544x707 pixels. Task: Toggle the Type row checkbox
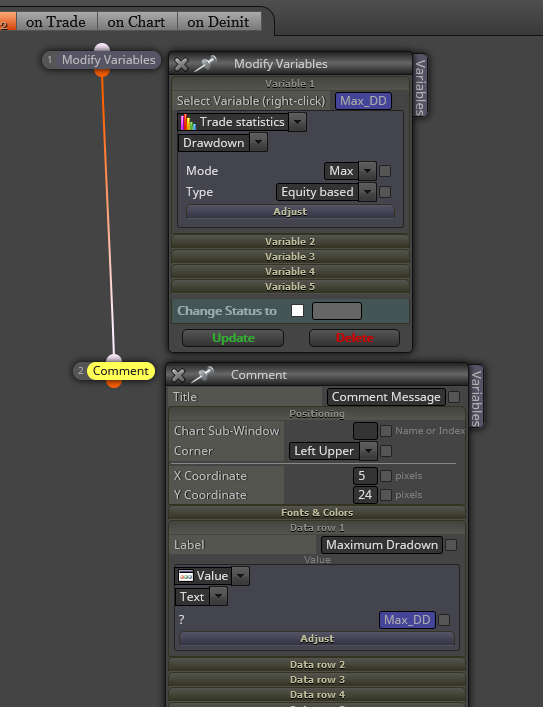tap(385, 192)
